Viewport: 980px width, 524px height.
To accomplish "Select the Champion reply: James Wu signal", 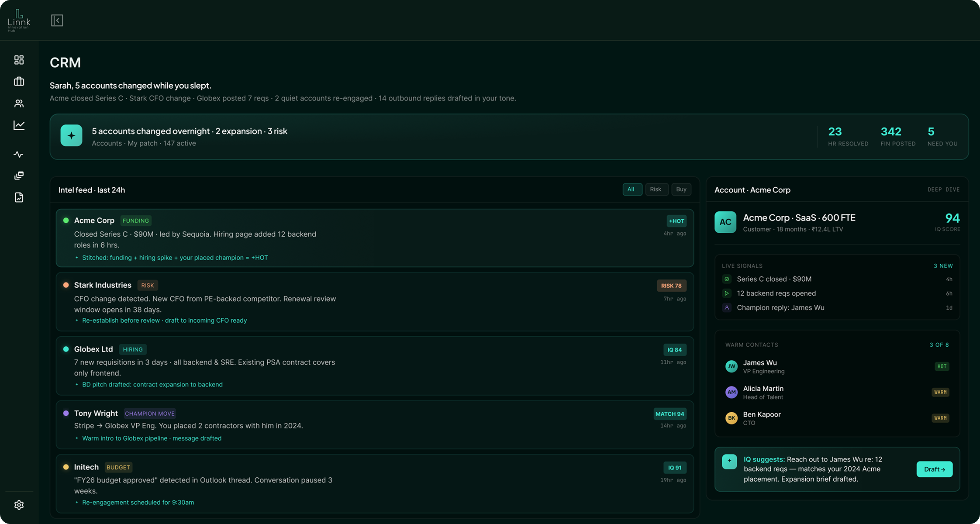I will click(837, 308).
